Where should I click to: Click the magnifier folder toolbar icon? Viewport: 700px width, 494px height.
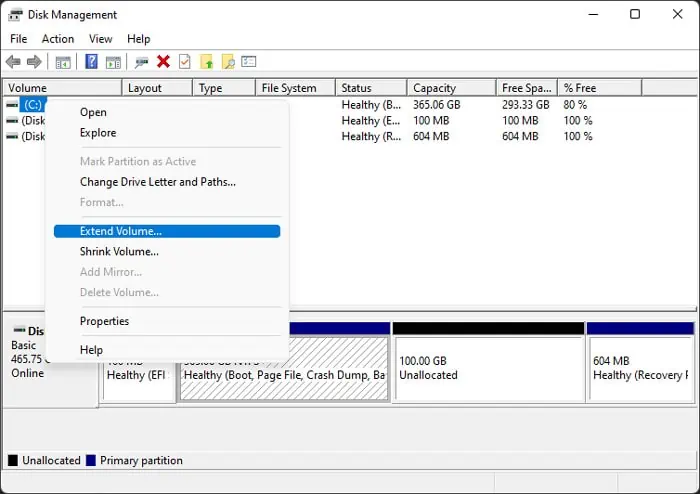pyautogui.click(x=228, y=62)
